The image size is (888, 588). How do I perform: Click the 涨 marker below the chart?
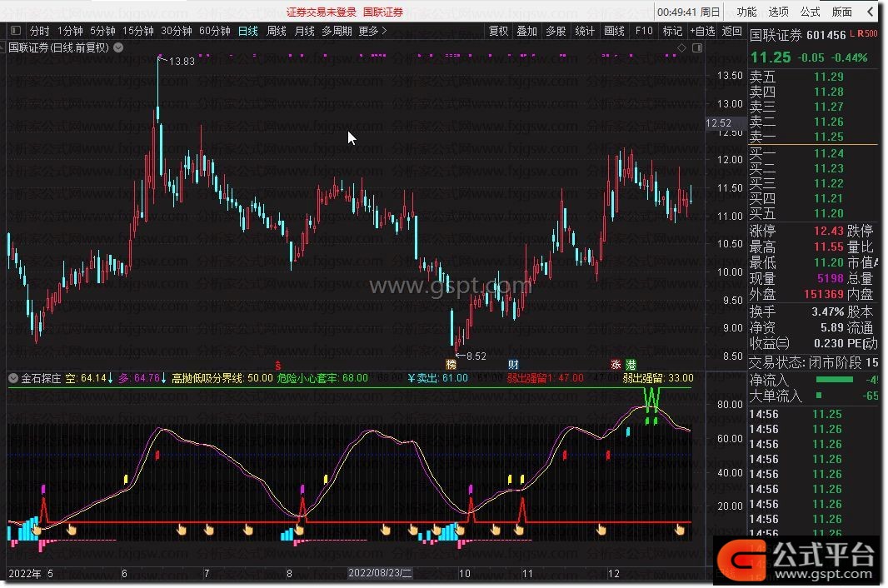point(616,364)
